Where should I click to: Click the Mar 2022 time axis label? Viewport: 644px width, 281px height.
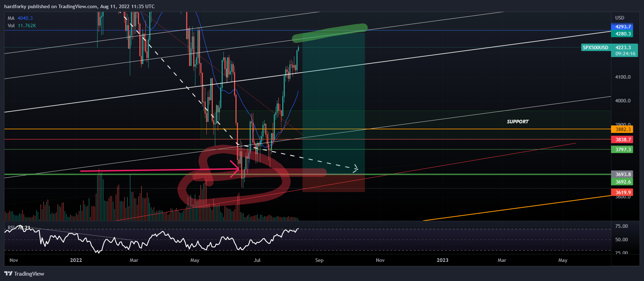(x=134, y=260)
